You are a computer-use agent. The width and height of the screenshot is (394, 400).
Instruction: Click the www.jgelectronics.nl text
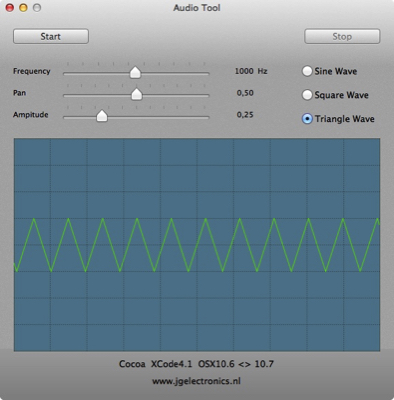196,381
